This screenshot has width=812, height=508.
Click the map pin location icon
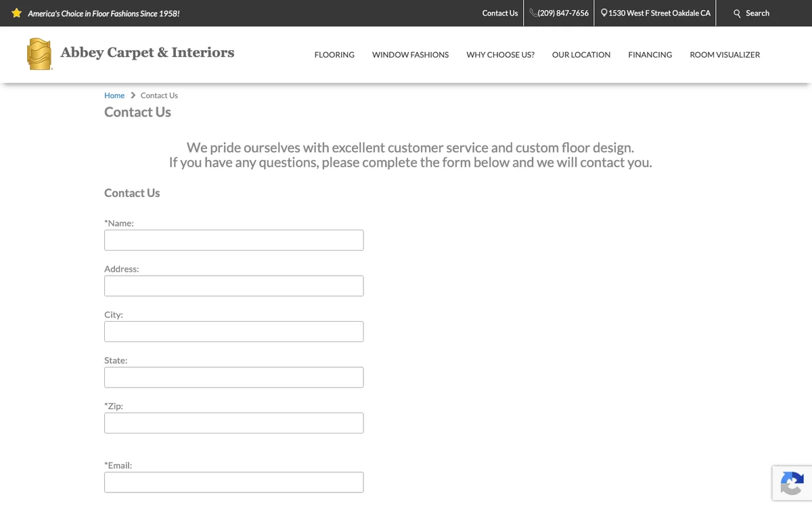[x=604, y=13]
